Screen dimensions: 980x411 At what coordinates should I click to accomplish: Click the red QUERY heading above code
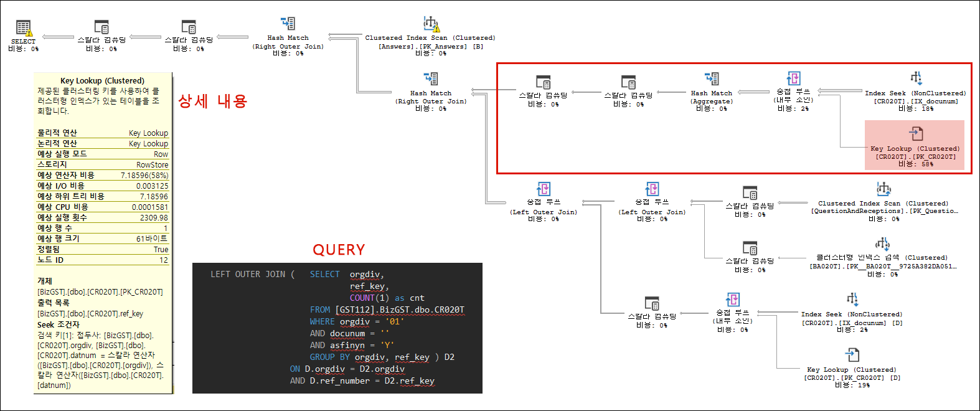tap(339, 250)
